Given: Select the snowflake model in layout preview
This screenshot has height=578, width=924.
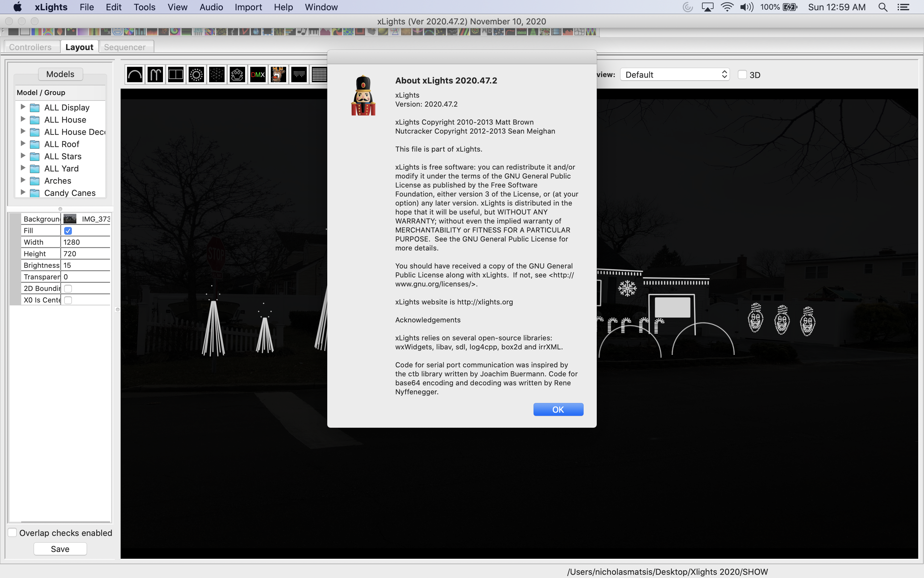Looking at the screenshot, I should pos(627,288).
